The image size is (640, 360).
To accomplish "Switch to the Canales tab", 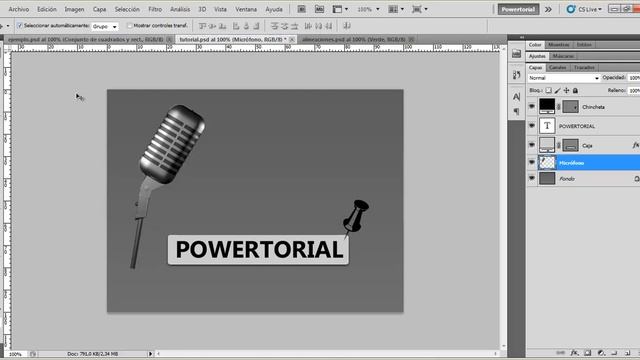I will [557, 67].
